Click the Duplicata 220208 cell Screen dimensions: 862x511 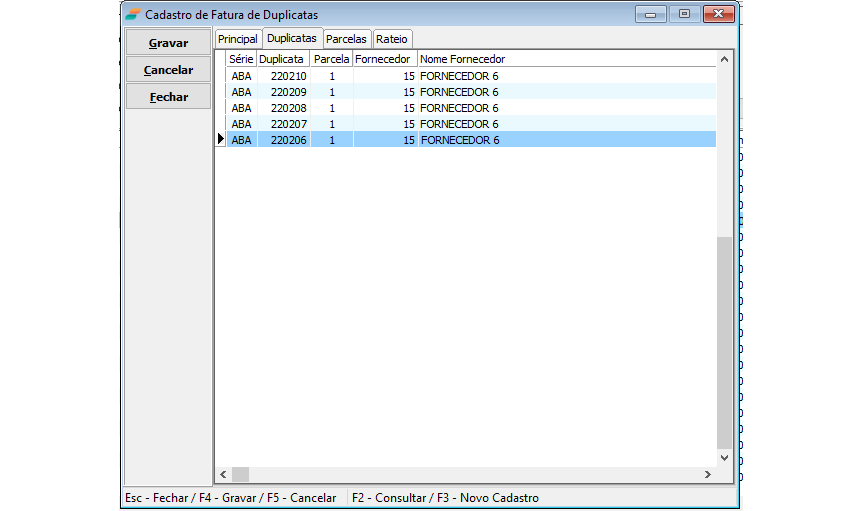tap(288, 108)
